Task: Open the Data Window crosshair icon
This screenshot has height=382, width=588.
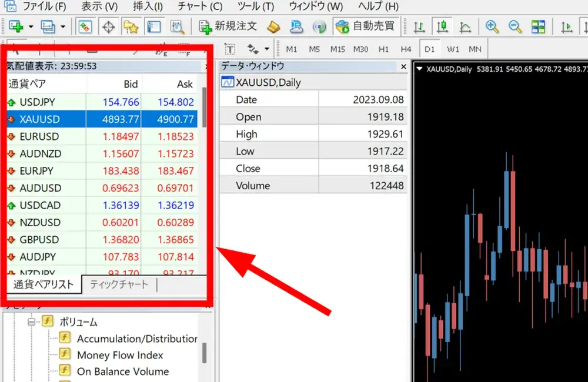Action: 108,26
